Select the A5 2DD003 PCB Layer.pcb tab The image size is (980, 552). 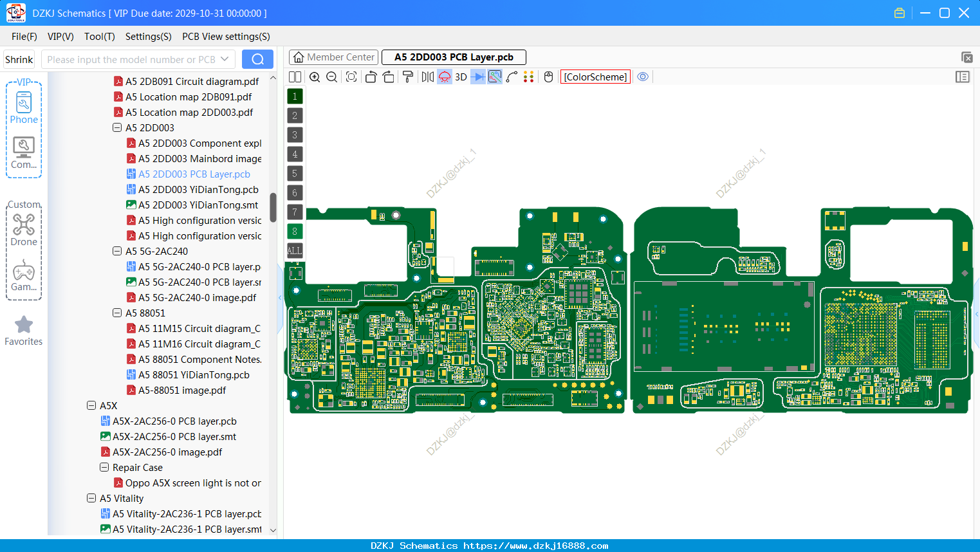pyautogui.click(x=454, y=57)
